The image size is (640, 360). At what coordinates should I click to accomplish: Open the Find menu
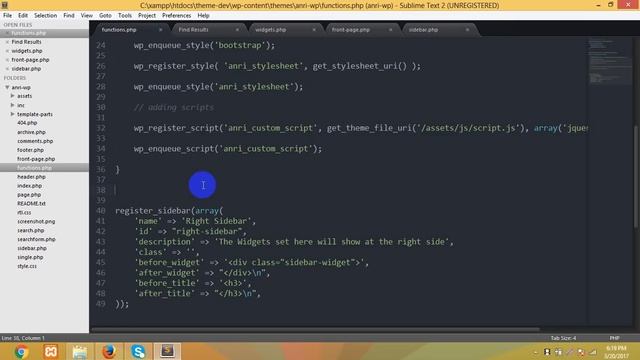pos(69,16)
